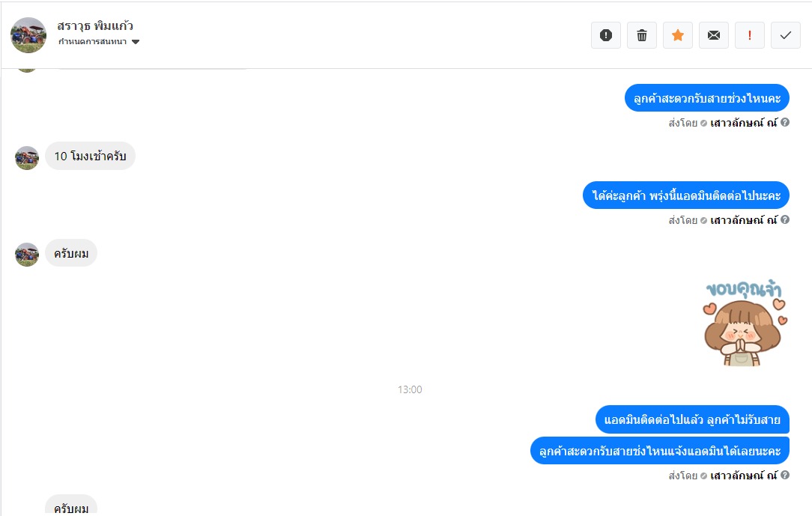Mark conversation done with the checkmark icon
The width and height of the screenshot is (812, 516).
pos(786,35)
